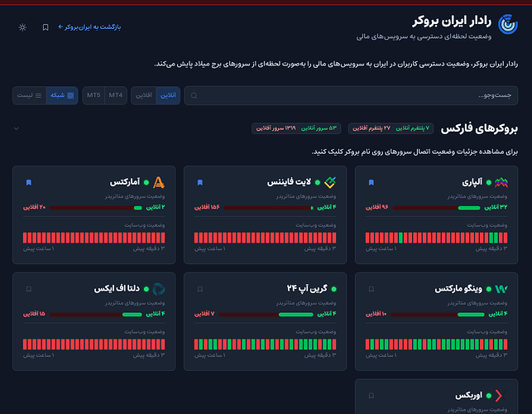Click the green status dot beside گرین آپ ۲۴
Image resolution: width=532 pixels, height=414 pixels.
(x=334, y=289)
